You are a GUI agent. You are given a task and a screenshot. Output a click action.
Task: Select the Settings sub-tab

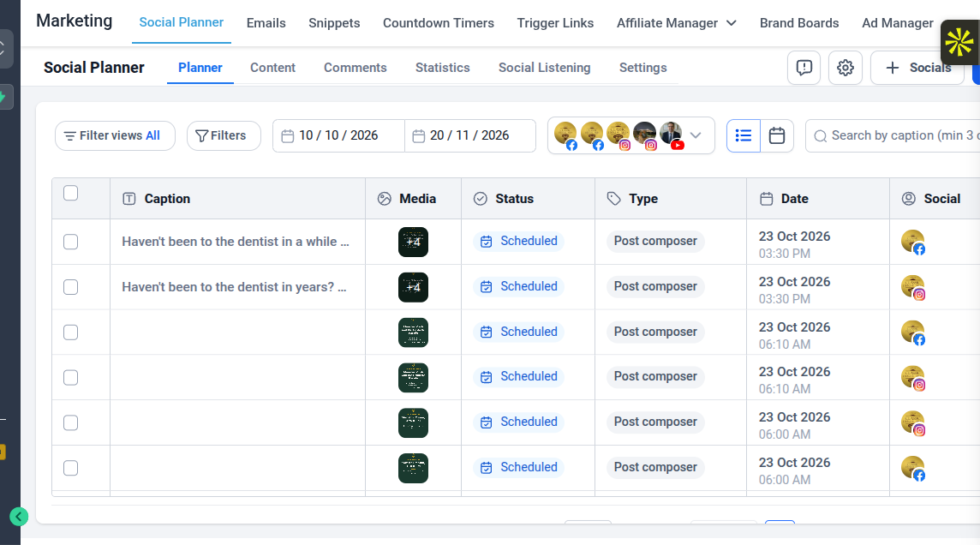point(643,68)
